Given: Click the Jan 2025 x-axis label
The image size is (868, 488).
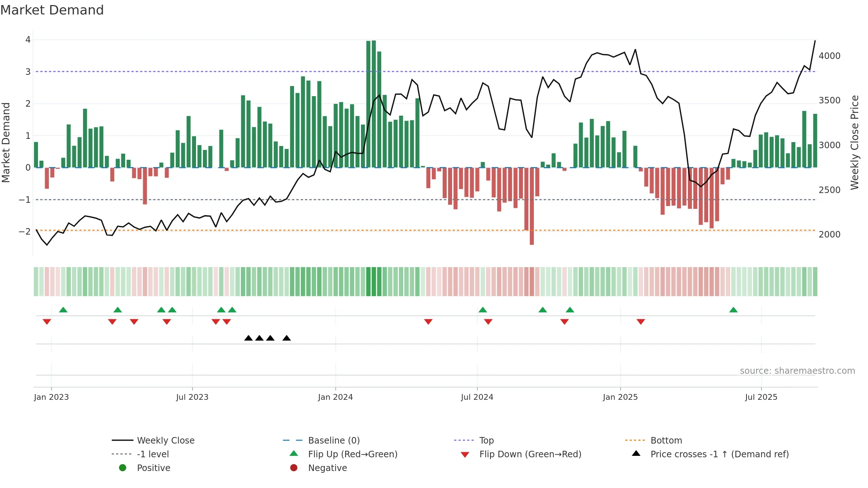Looking at the screenshot, I should point(621,397).
